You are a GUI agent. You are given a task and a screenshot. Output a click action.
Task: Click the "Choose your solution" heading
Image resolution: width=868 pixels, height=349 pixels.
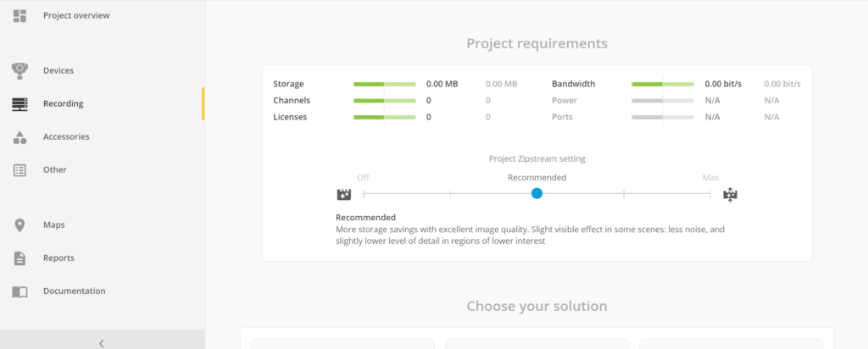(537, 306)
